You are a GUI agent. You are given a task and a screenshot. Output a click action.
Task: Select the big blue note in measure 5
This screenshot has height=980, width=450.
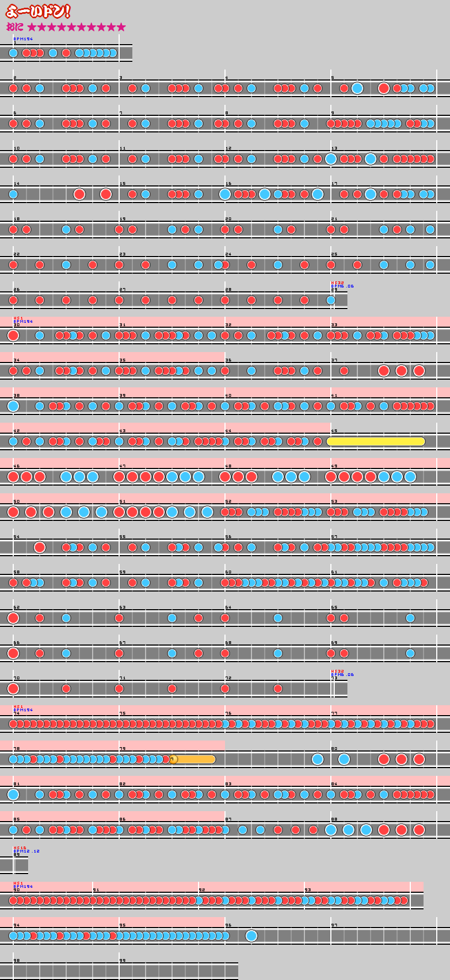pos(357,88)
